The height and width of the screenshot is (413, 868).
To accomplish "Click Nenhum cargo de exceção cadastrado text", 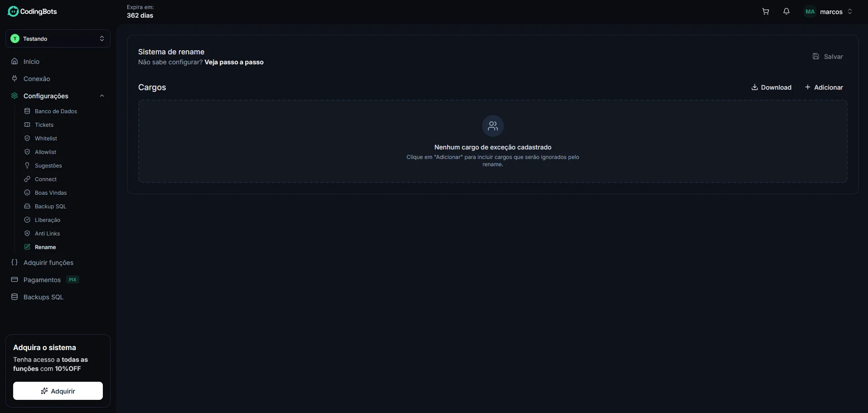I will click(x=493, y=147).
